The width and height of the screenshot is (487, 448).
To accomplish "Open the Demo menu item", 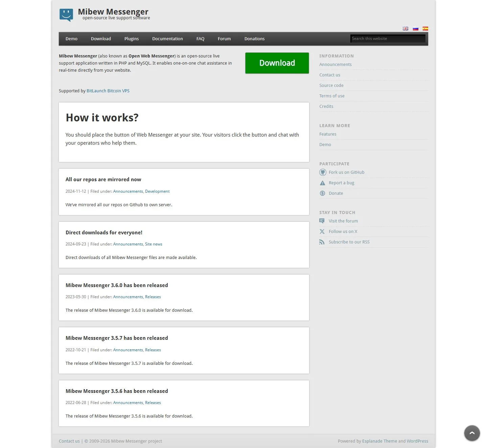I will (71, 39).
